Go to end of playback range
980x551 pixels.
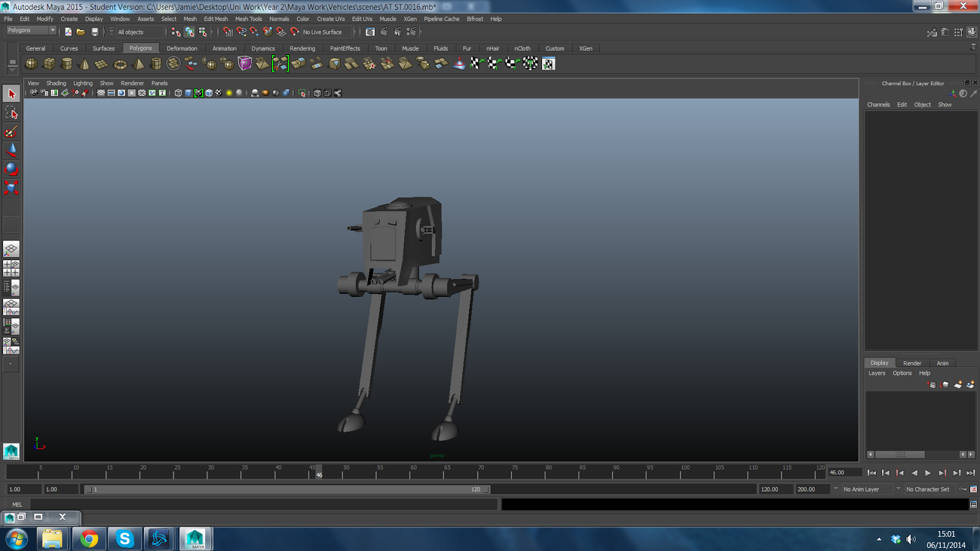[971, 473]
